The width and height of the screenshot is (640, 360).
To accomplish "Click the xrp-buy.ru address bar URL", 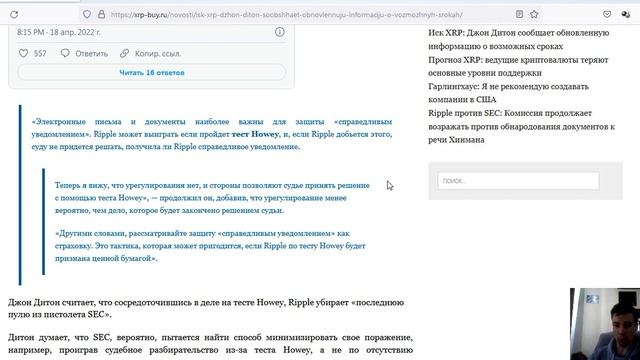I will [x=286, y=15].
